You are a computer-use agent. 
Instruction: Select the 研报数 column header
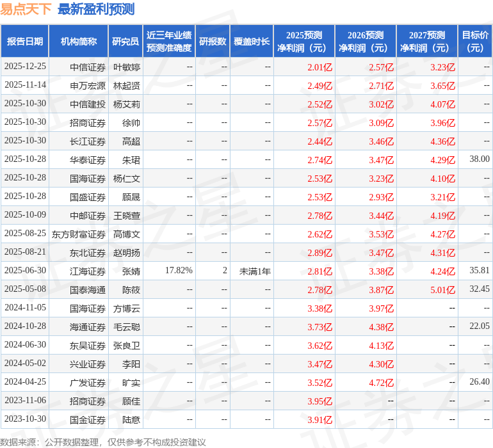(x=213, y=42)
